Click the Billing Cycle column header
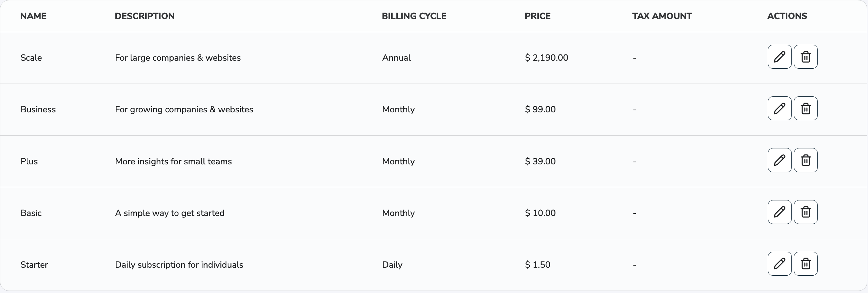 (414, 16)
